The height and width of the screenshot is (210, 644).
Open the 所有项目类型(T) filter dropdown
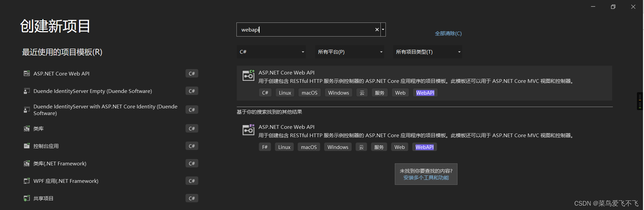(x=428, y=52)
